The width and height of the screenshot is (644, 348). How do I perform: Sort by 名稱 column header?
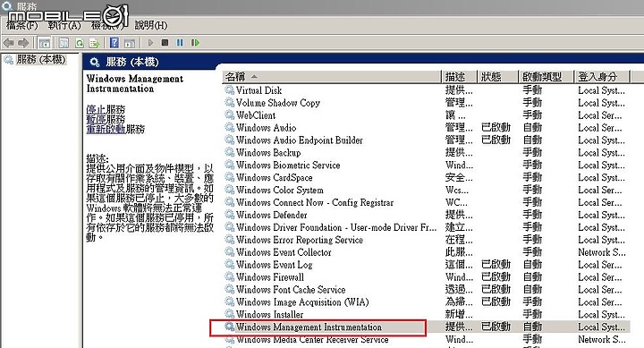pyautogui.click(x=332, y=77)
